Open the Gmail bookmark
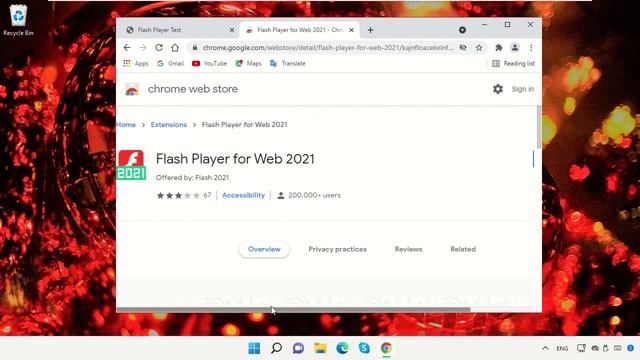The width and height of the screenshot is (640, 360). (171, 64)
